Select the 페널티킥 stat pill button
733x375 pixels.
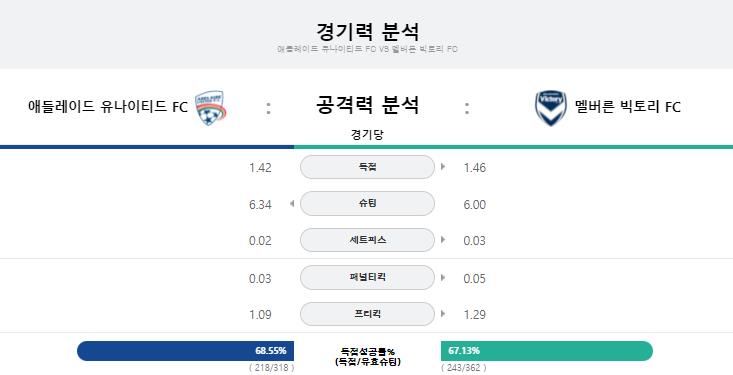(x=367, y=277)
